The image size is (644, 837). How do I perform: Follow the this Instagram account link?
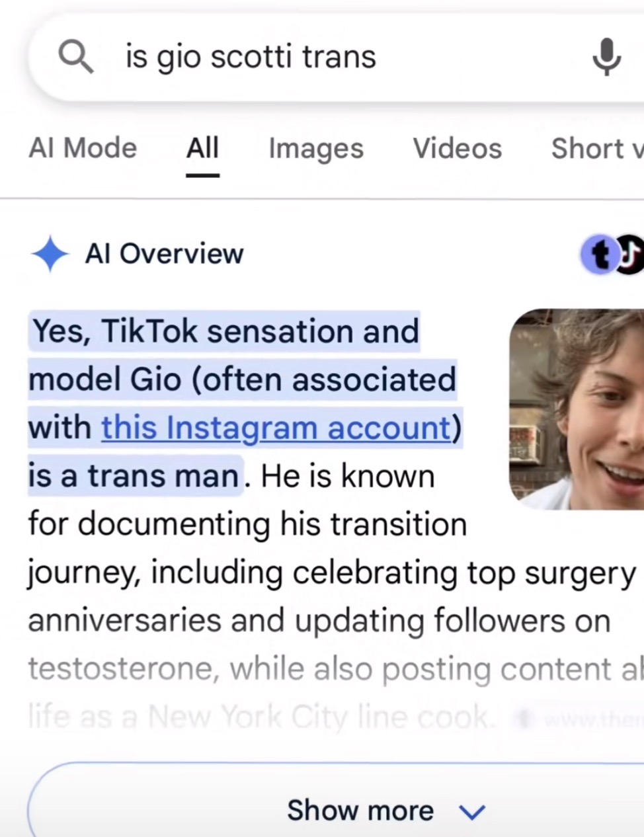pos(276,427)
